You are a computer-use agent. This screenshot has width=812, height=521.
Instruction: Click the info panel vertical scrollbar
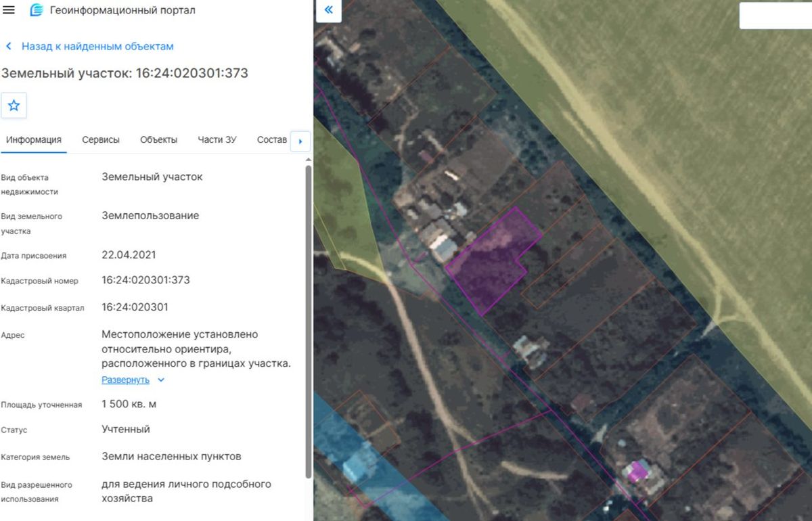(x=309, y=321)
